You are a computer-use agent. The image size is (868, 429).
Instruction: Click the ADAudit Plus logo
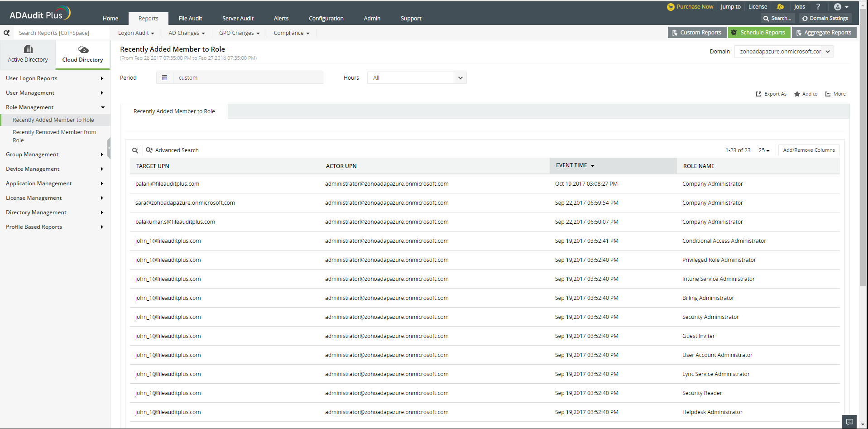tap(40, 14)
